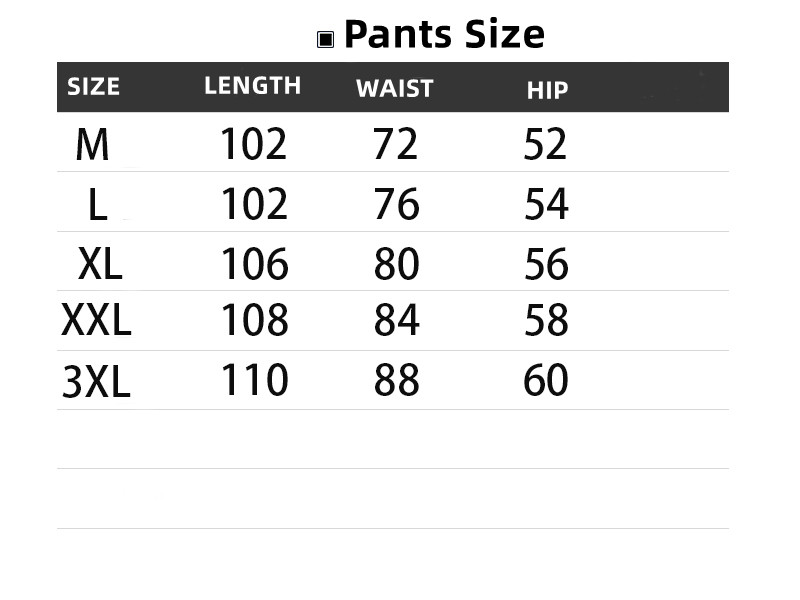800x600 pixels.
Task: Click the waist value 76
Action: point(396,205)
